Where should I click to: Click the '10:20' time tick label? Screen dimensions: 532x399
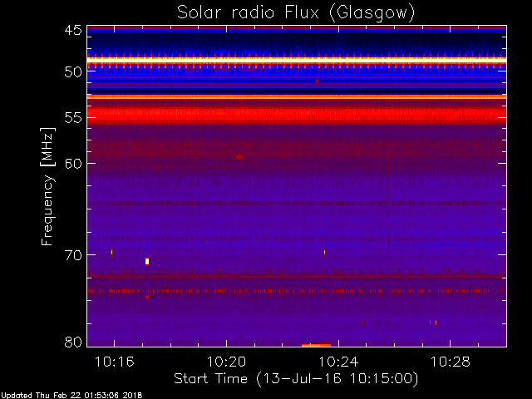point(226,362)
